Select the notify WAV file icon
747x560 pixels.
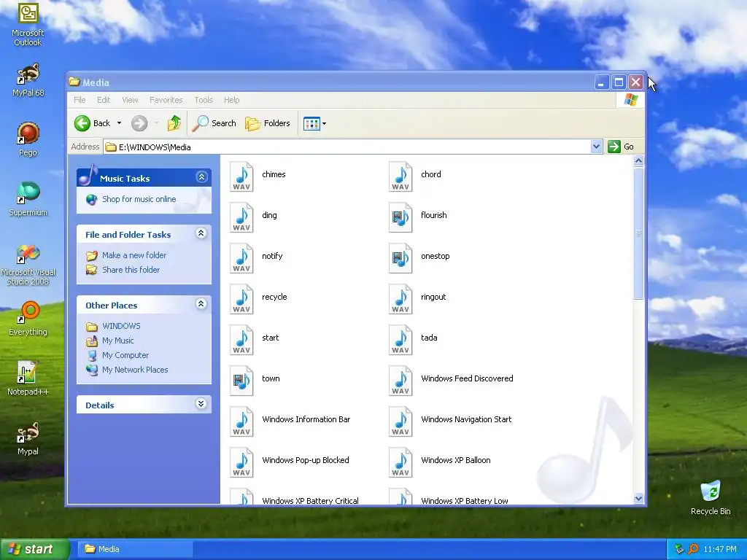tap(241, 258)
